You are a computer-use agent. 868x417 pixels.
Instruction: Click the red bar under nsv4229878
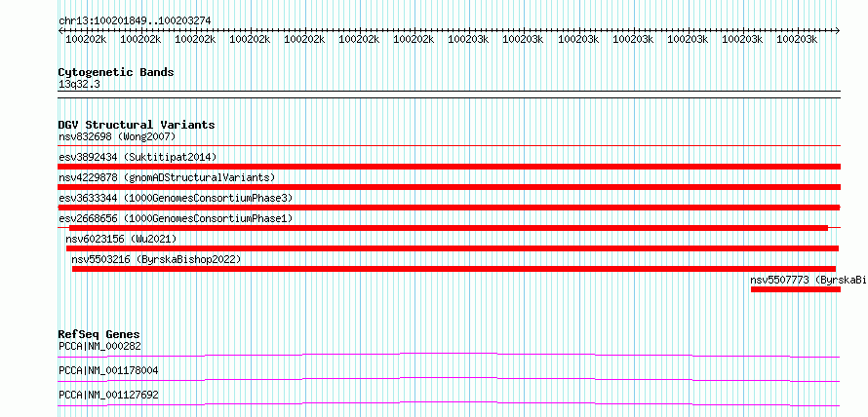[449, 187]
